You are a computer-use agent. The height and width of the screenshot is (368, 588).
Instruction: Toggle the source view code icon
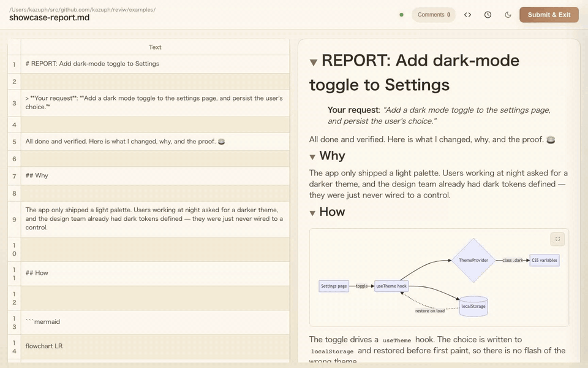[x=467, y=15]
